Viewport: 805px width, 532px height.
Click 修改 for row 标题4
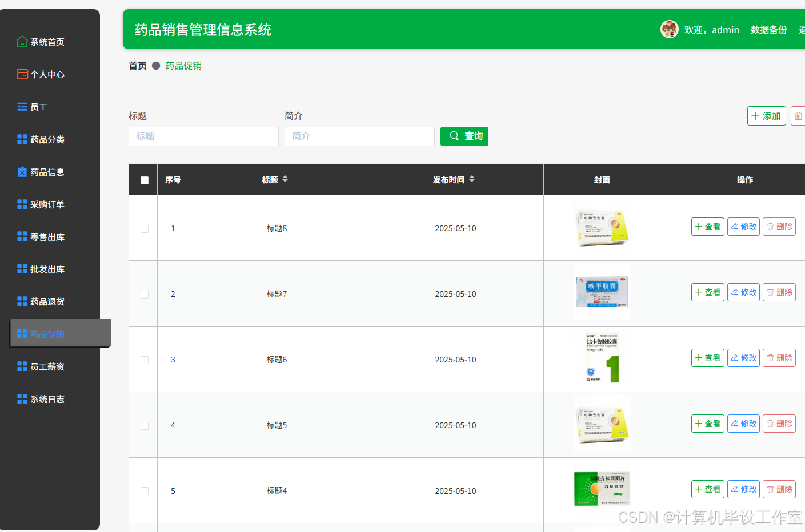(743, 489)
